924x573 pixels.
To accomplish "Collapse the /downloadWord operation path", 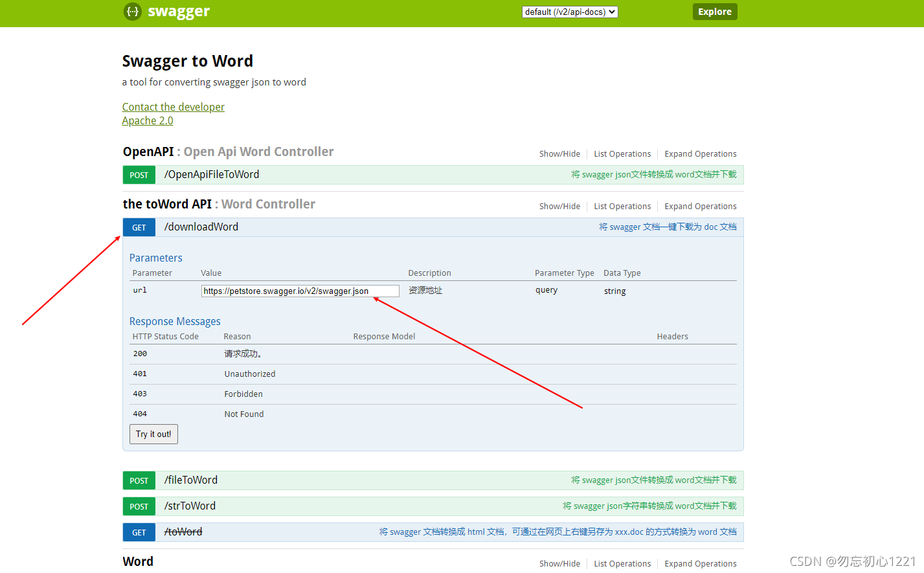I will [201, 227].
